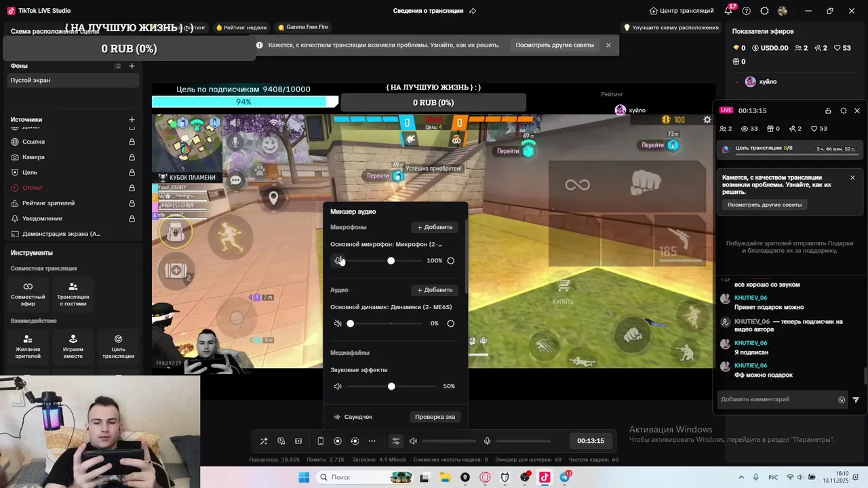This screenshot has height=488, width=868.
Task: Open the help question mark icon
Action: [747, 11]
